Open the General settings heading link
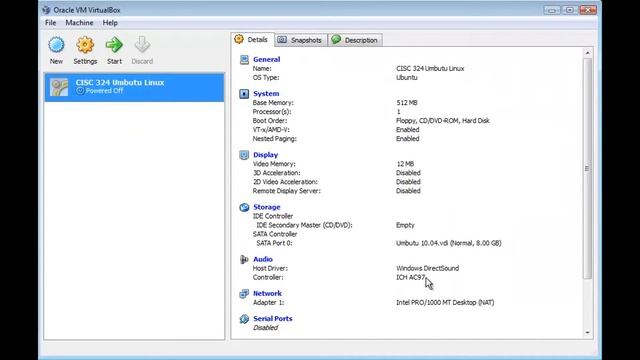 pos(267,60)
